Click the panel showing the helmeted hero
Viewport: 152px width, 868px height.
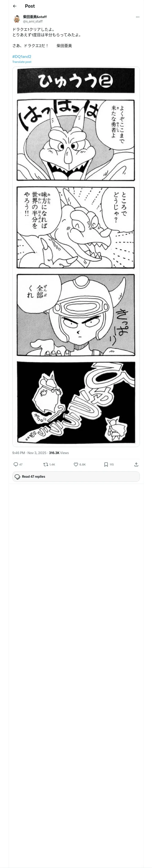tap(76, 315)
